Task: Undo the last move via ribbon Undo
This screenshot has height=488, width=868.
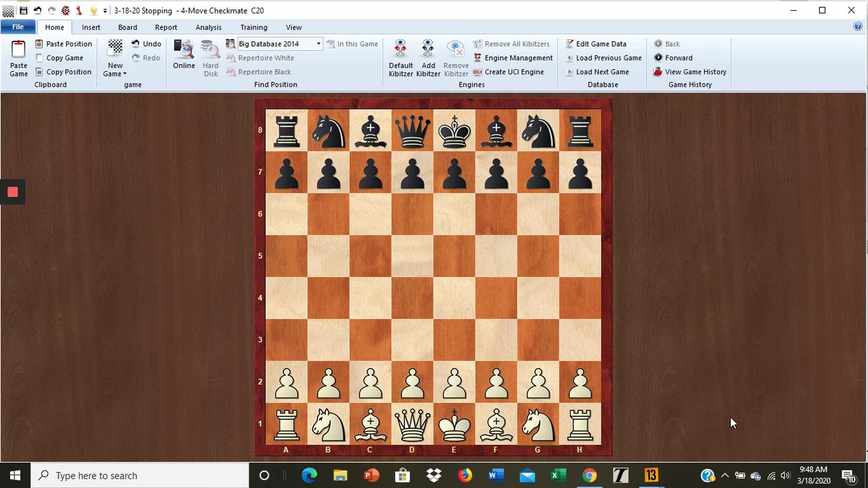Action: 146,44
